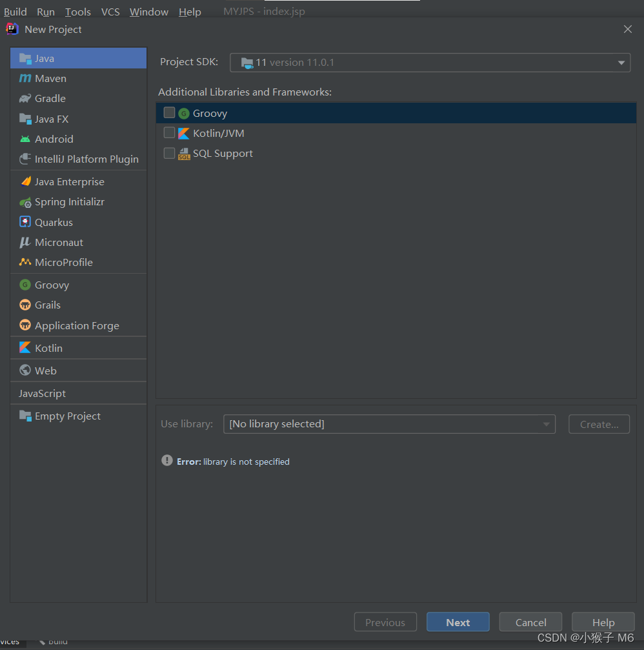
Task: Select the Spring Initializr icon
Action: click(x=25, y=202)
